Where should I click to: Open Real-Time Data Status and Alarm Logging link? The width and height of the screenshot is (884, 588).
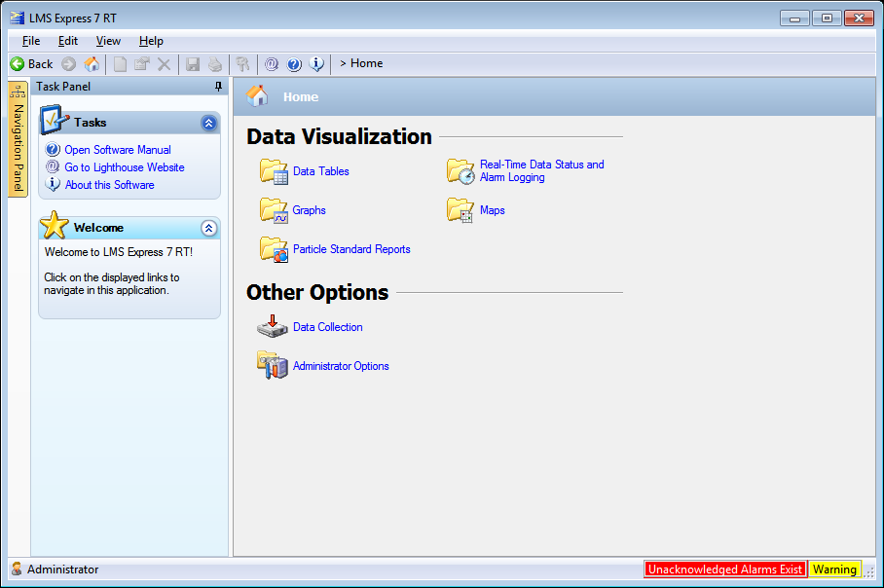[x=541, y=170]
